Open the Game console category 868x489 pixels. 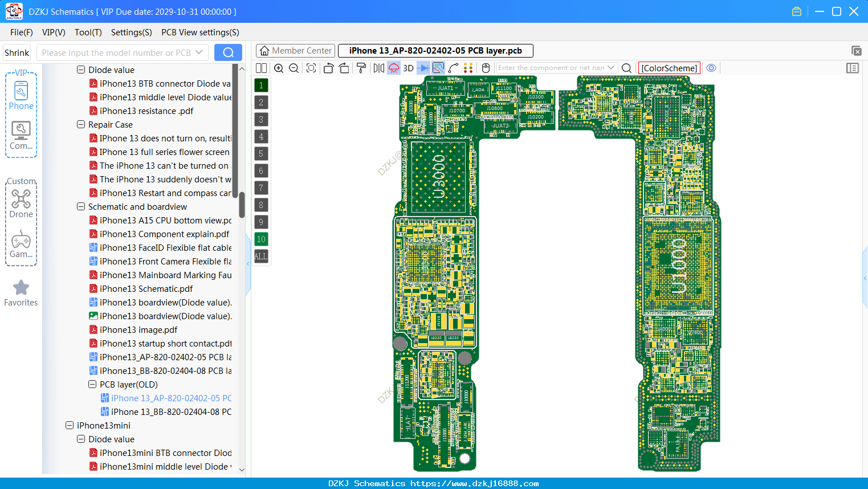(21, 244)
